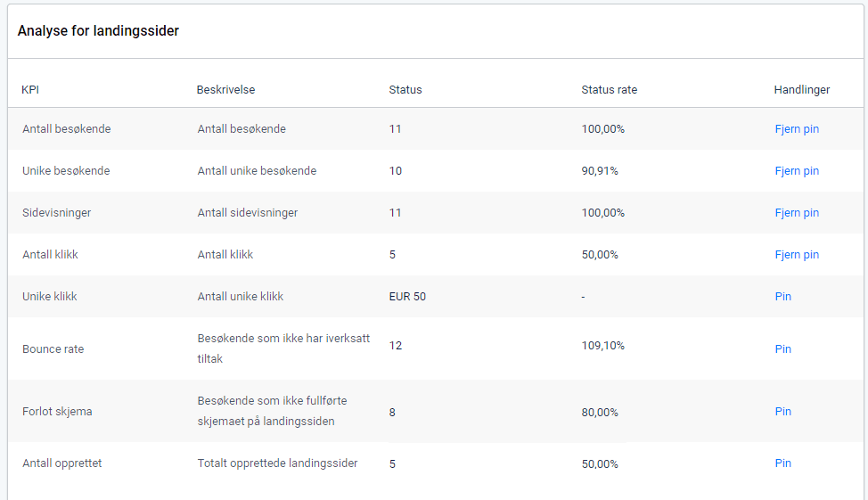Image resolution: width=868 pixels, height=500 pixels.
Task: Click the KPI column header
Action: (30, 90)
